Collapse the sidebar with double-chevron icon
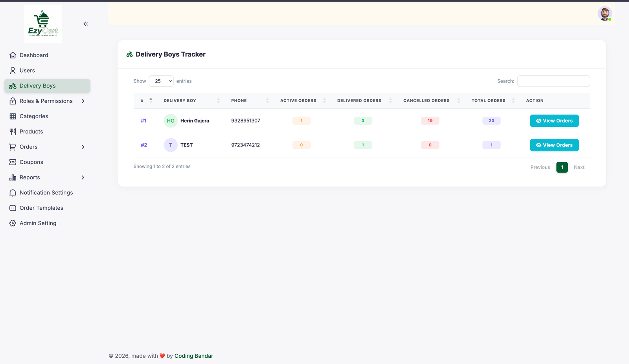 point(86,24)
